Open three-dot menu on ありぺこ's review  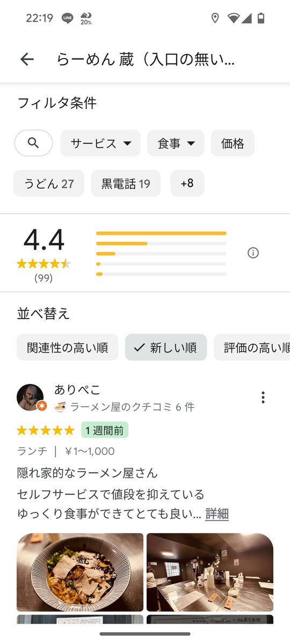[x=263, y=397]
